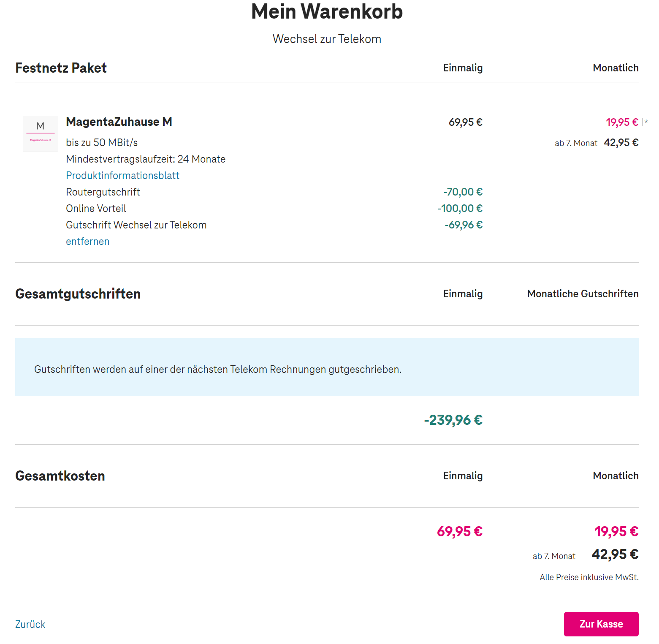Open the MagentaZuhause M product thumbnail
The width and height of the screenshot is (659, 644).
tap(41, 134)
